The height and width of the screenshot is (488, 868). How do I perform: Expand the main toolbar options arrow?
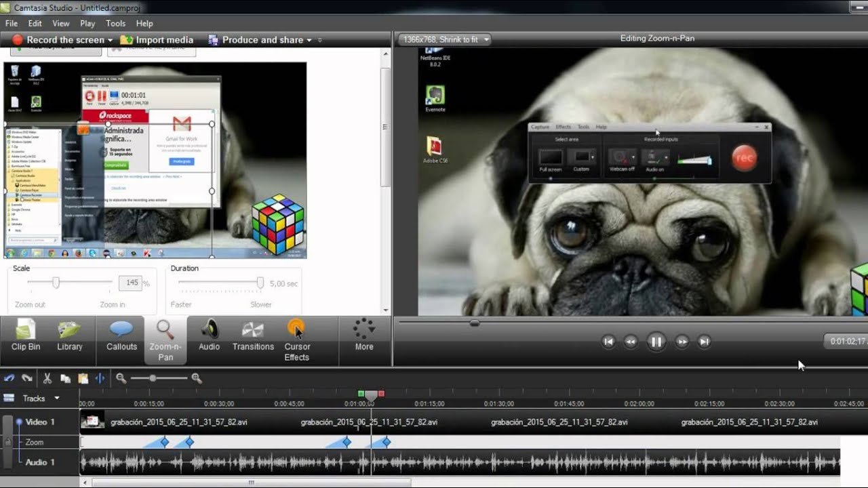tap(320, 40)
